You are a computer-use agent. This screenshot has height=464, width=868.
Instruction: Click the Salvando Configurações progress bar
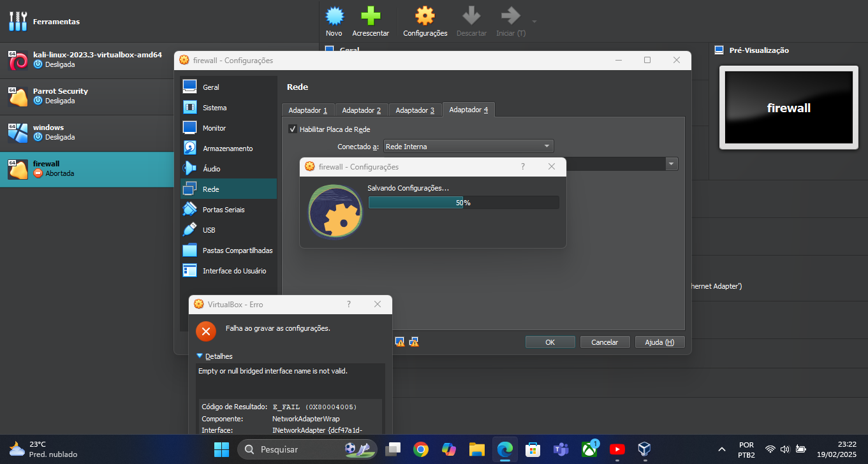pyautogui.click(x=464, y=203)
